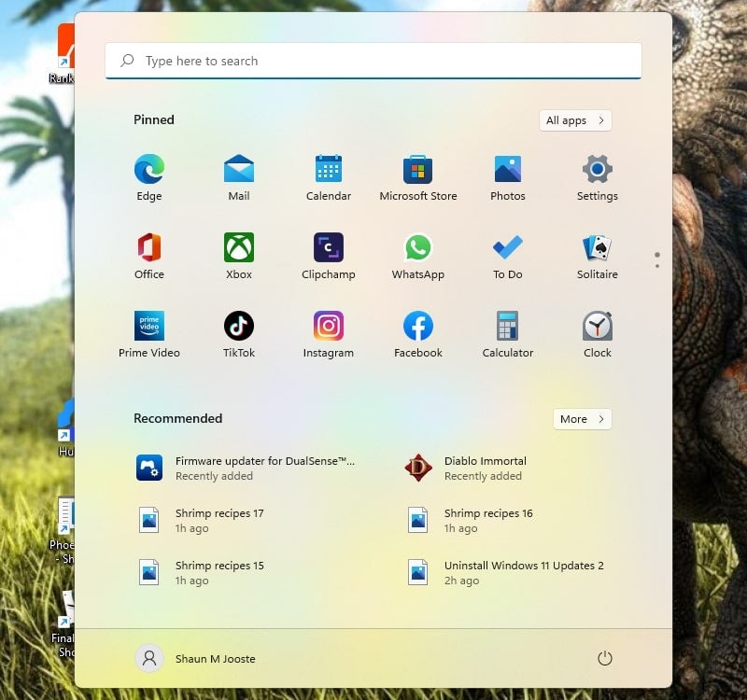The width and height of the screenshot is (747, 700).
Task: Launch the Calculator app
Action: (x=507, y=334)
